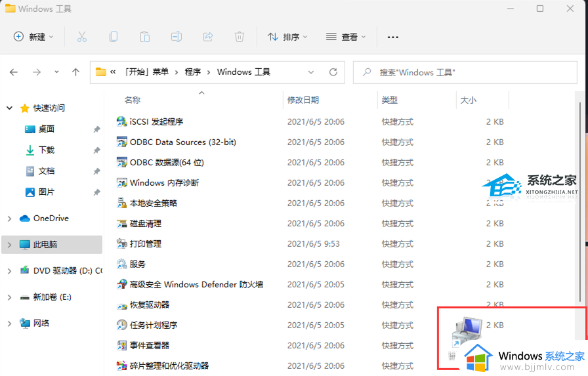
Task: Expand the 此电脑 tree node
Action: [9, 245]
